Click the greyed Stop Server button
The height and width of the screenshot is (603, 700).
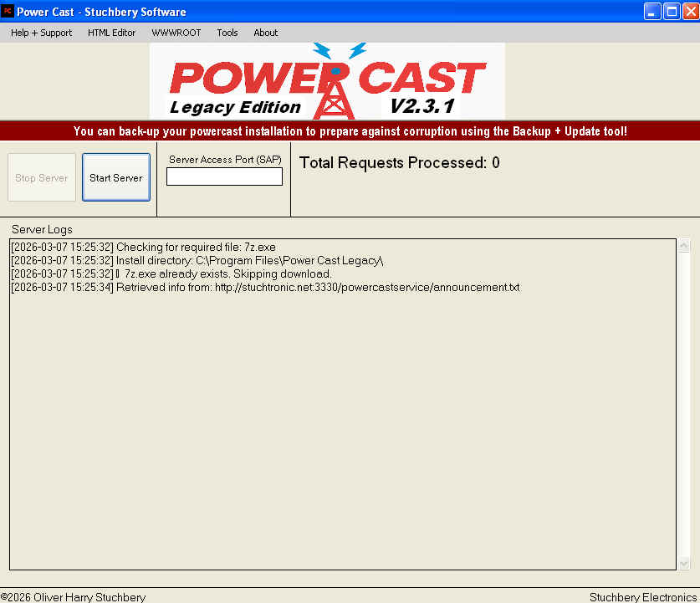42,177
